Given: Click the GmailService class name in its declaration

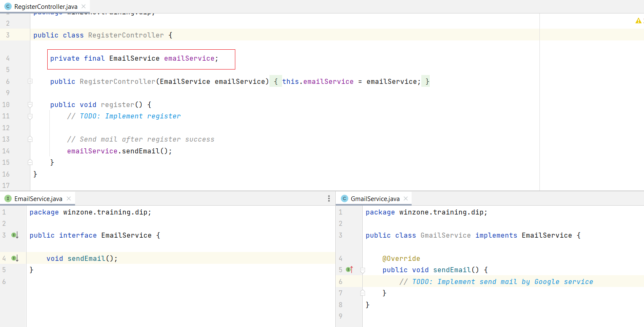Looking at the screenshot, I should coord(445,235).
